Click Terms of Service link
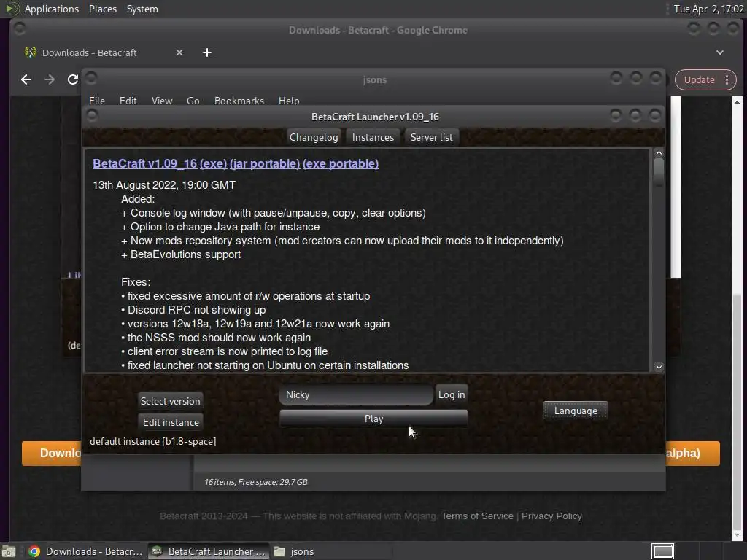Viewport: 747px width, 560px height. [x=477, y=516]
